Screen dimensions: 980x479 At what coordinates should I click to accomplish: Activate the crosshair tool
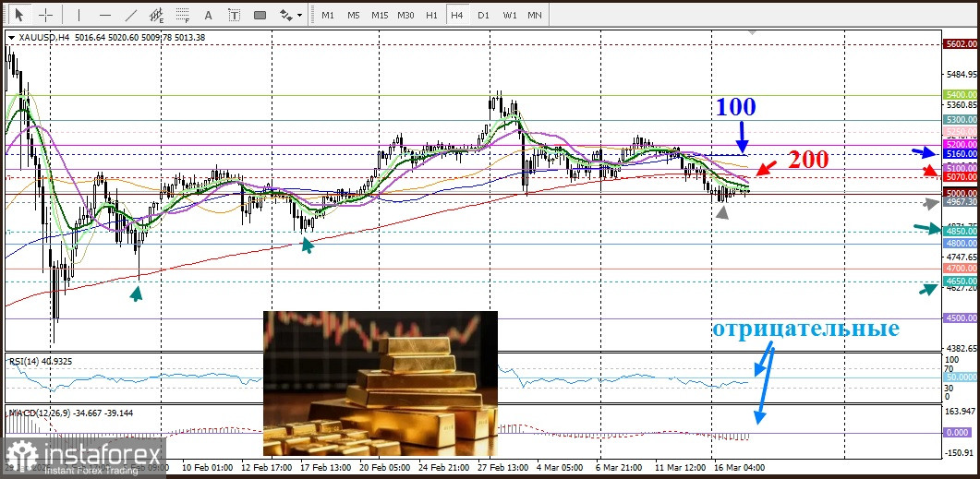click(x=45, y=15)
